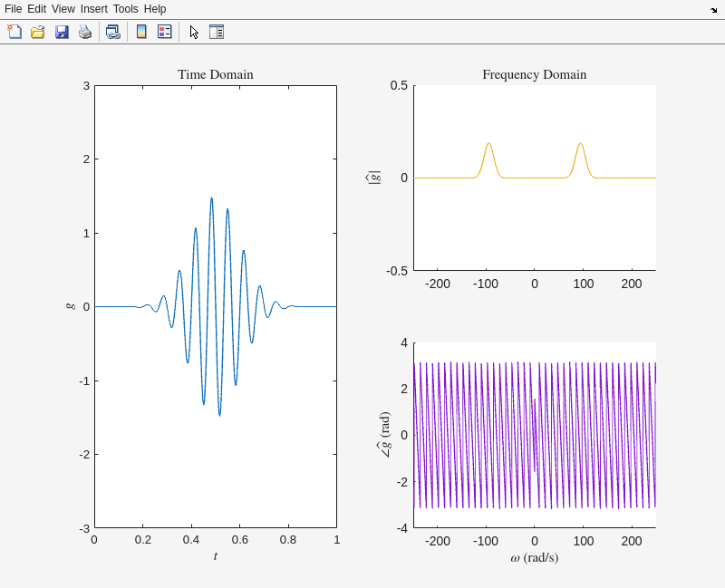
Task: Select the blue waveform peak in Time Domain plot
Action: coord(211,198)
